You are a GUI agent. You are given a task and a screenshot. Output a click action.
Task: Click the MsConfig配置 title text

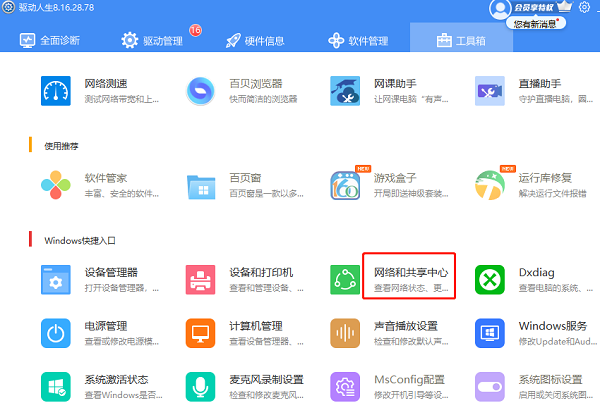[x=409, y=379]
